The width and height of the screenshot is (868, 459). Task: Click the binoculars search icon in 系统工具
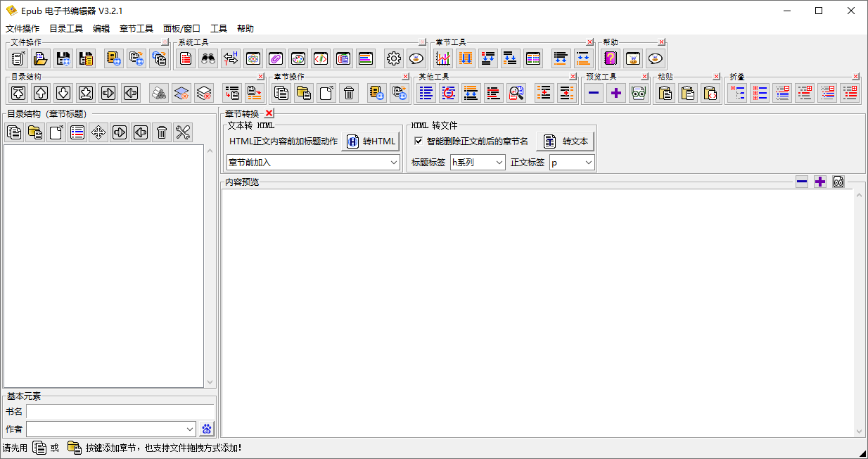coord(208,58)
